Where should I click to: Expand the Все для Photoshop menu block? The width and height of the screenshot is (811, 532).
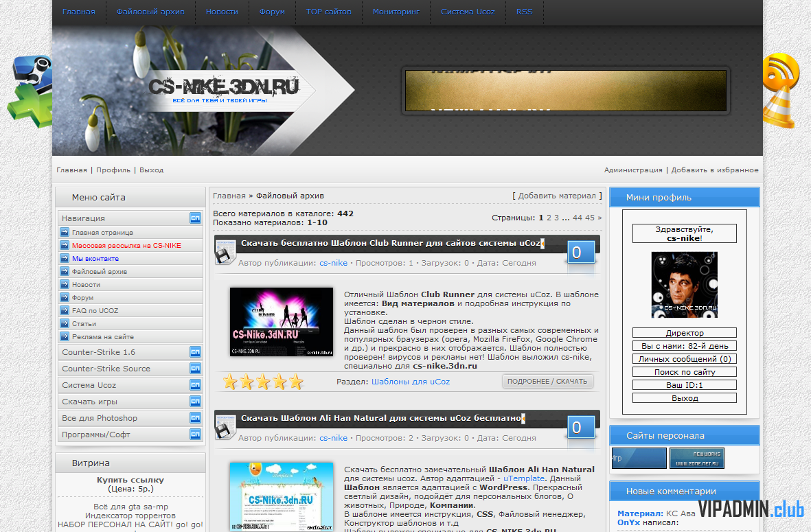point(195,418)
